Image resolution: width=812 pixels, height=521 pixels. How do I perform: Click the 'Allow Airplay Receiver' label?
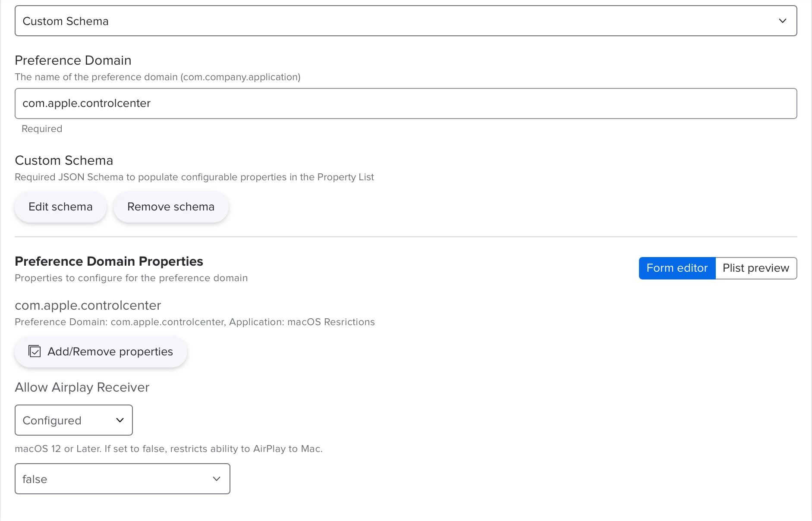[82, 387]
